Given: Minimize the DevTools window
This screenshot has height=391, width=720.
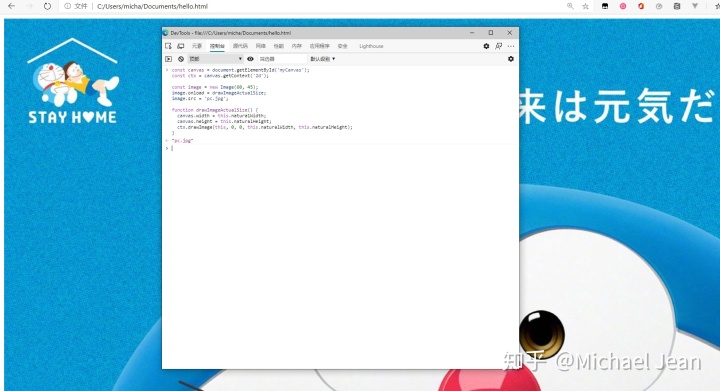Looking at the screenshot, I should click(472, 33).
